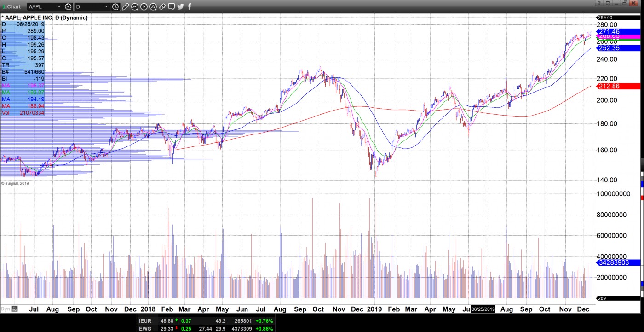Click the red down arrow in EWG row

[x=177, y=328]
